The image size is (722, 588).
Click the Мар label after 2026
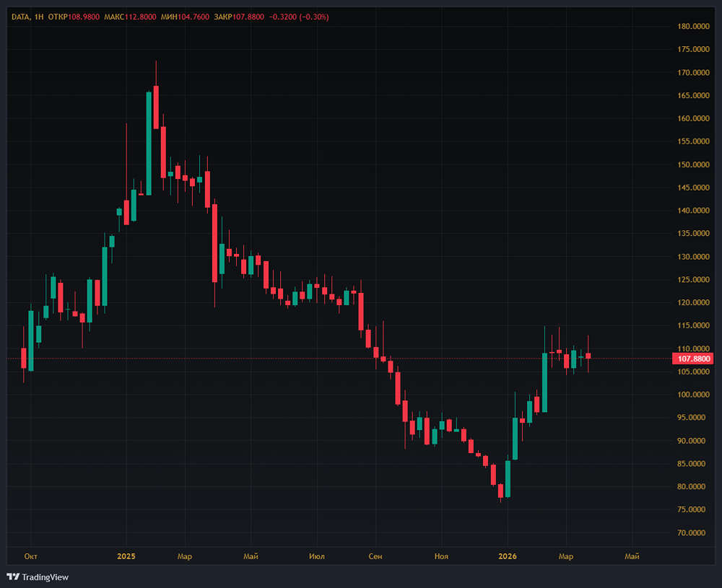tap(566, 556)
